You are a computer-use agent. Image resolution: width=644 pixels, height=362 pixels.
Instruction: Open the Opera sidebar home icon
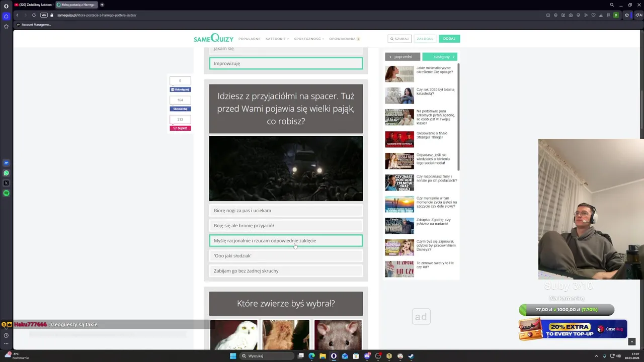6,16
